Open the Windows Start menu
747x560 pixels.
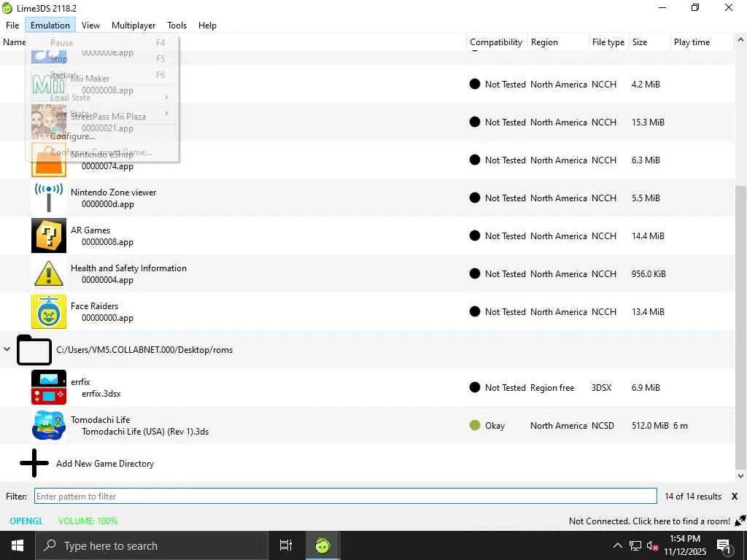click(18, 545)
